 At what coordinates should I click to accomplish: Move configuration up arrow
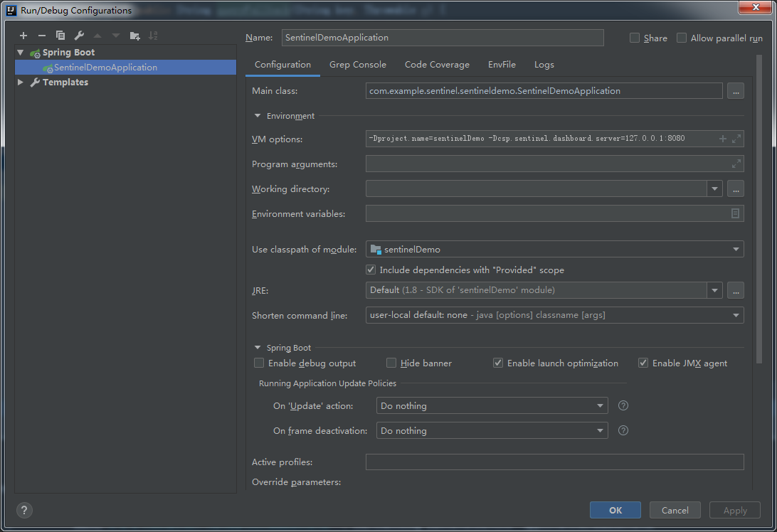97,36
